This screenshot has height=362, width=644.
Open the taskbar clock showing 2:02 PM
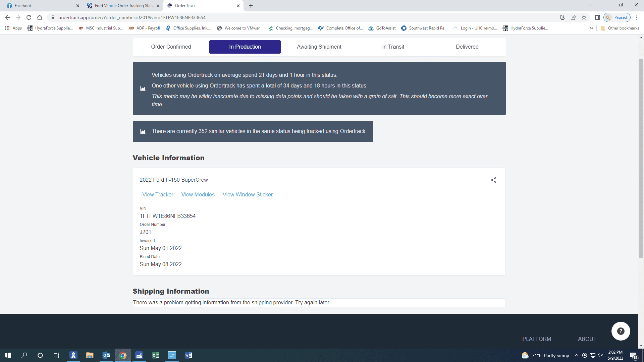[x=615, y=355]
